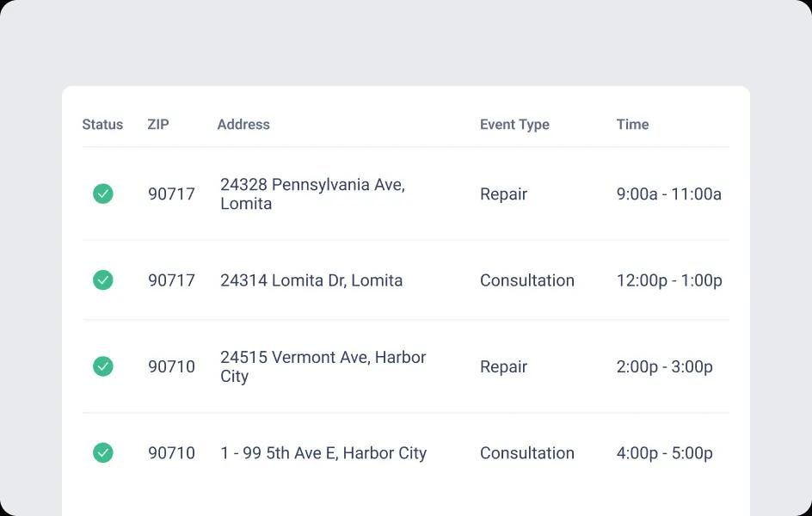Open address 24328 Pennsylvania Ave, Lomita
Viewport: 812px width, 516px height.
313,193
